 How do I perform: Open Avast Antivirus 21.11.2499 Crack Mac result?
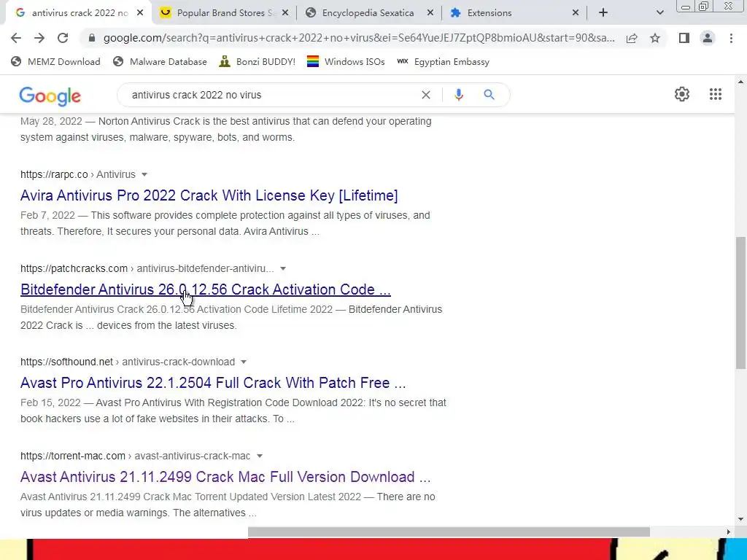click(x=225, y=477)
